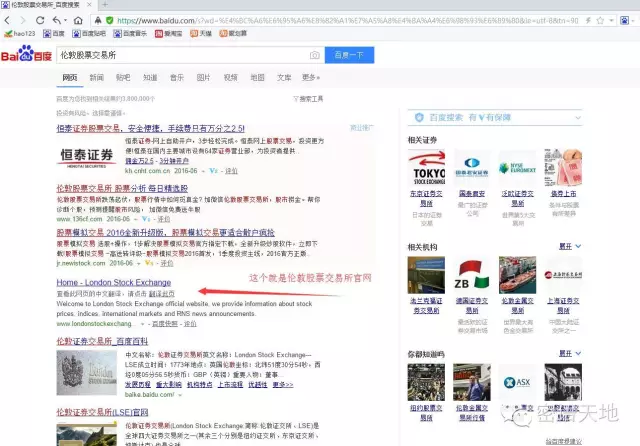Screen dimensions: 640x446
Task: Click the undo close-tab arrow icon
Action: 57,20
